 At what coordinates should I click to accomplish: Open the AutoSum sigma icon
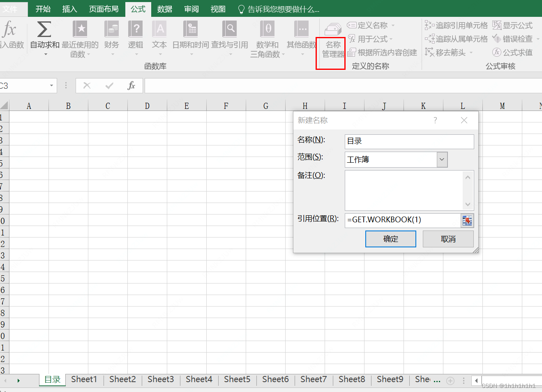coord(44,29)
